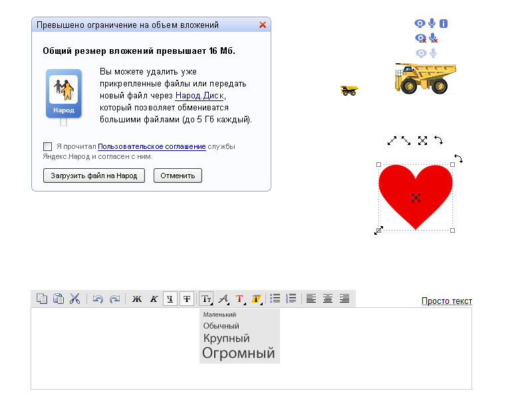The width and height of the screenshot is (532, 399).
Task: Click the Copy icon in the editor toolbar
Action: point(42,299)
